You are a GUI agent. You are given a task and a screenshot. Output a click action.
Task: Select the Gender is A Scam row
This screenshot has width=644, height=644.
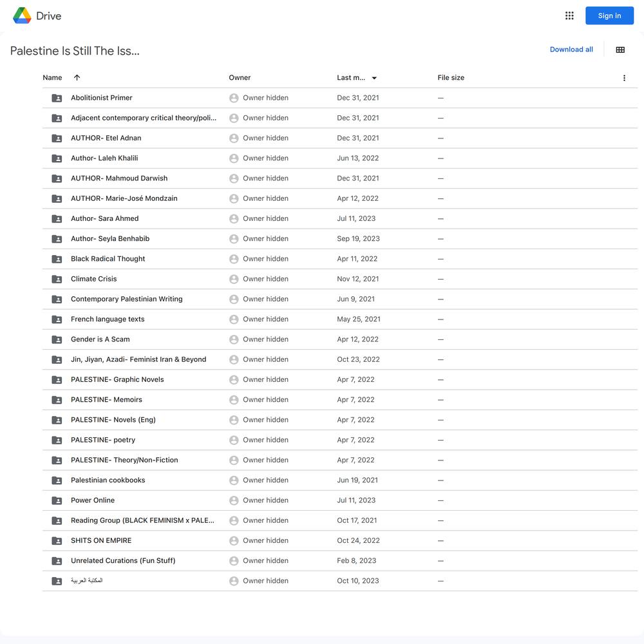coord(339,339)
